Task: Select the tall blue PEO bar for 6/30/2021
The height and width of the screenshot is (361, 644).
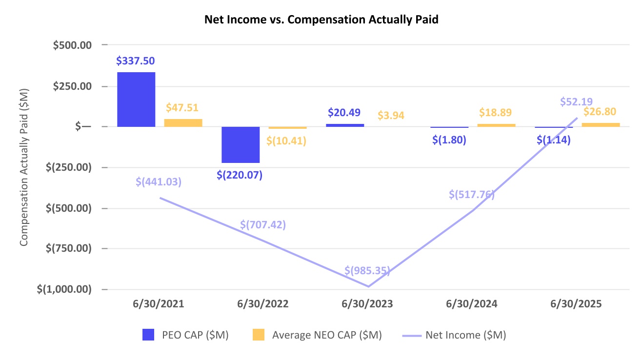Action: [136, 100]
